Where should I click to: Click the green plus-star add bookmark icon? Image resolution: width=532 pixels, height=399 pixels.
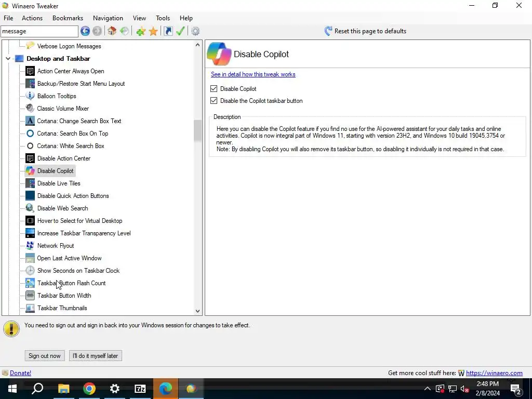pyautogui.click(x=141, y=31)
